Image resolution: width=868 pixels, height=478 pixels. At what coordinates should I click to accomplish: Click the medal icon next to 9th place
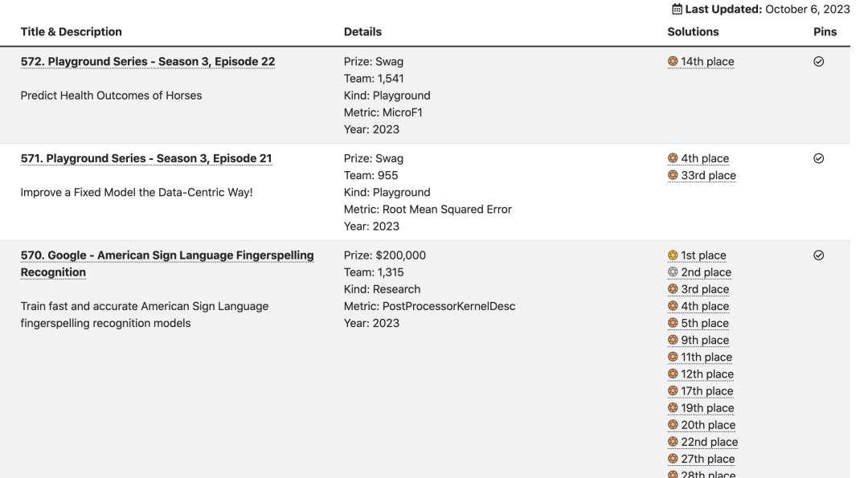pyautogui.click(x=673, y=341)
